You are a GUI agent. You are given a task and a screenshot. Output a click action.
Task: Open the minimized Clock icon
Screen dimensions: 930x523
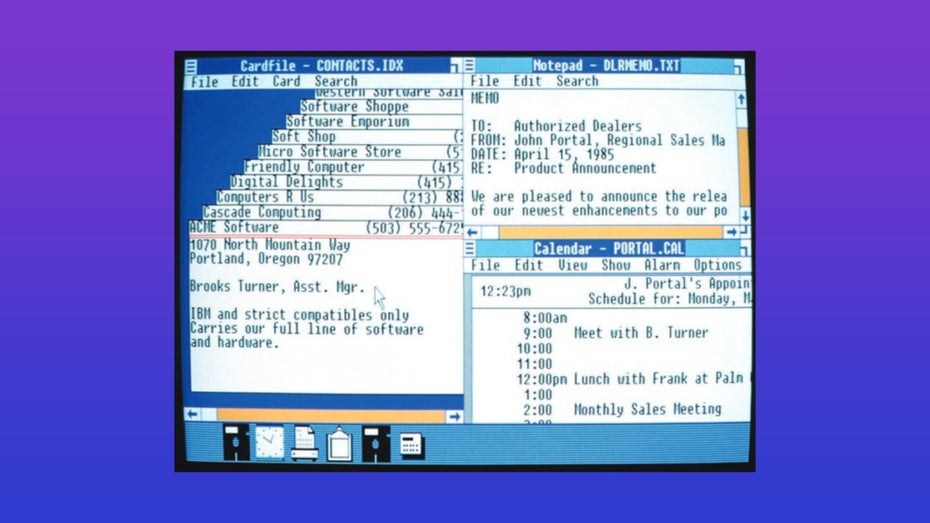click(x=269, y=442)
